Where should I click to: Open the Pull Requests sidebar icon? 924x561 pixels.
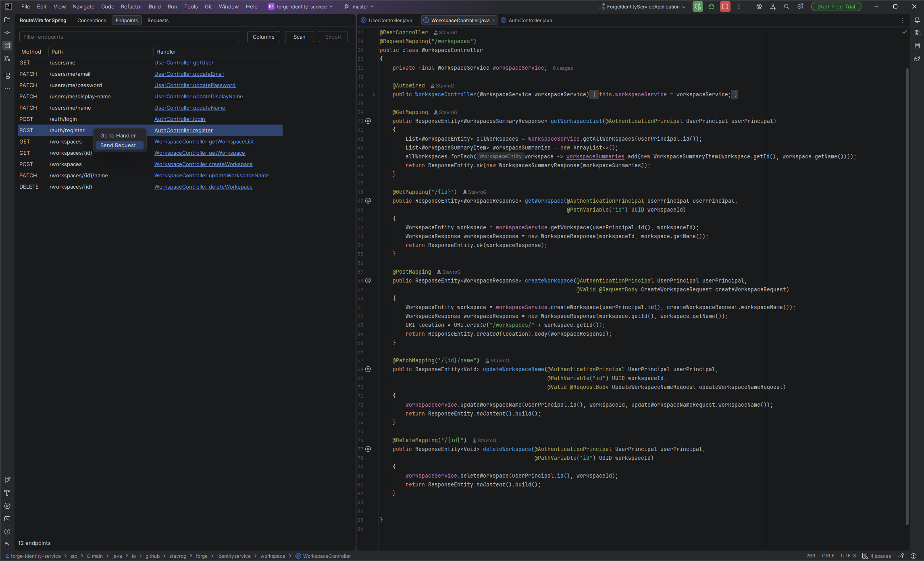tap(7, 58)
